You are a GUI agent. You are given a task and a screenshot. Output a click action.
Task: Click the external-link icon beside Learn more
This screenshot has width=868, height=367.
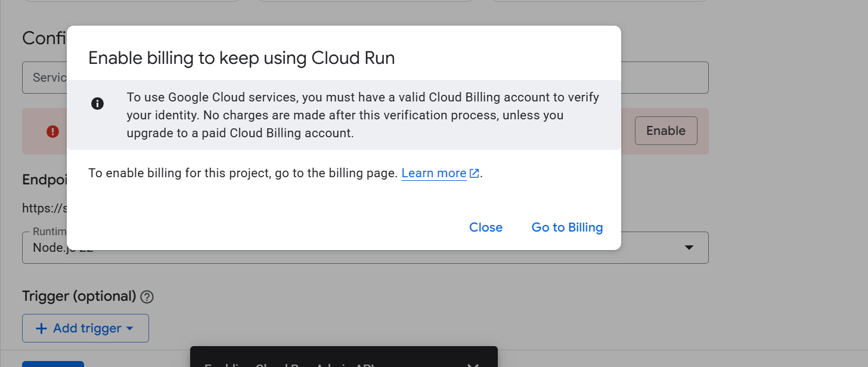point(475,174)
